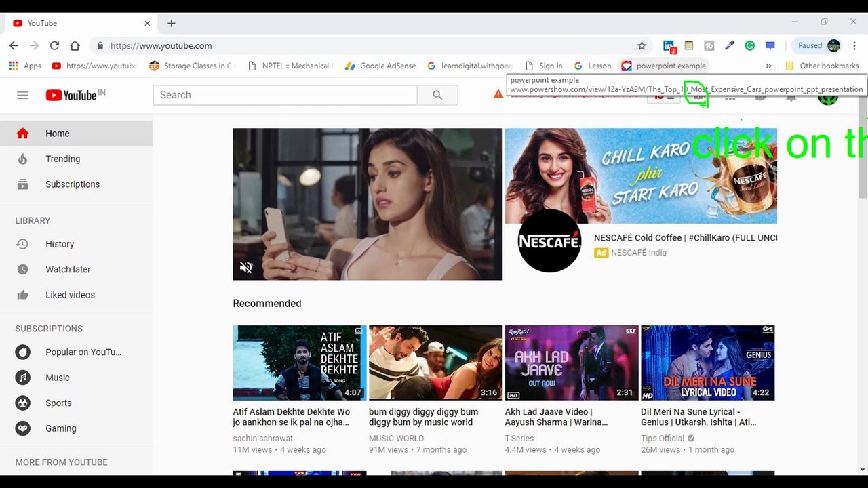
Task: Open the Apps bookmarks shortcut
Action: coord(25,66)
